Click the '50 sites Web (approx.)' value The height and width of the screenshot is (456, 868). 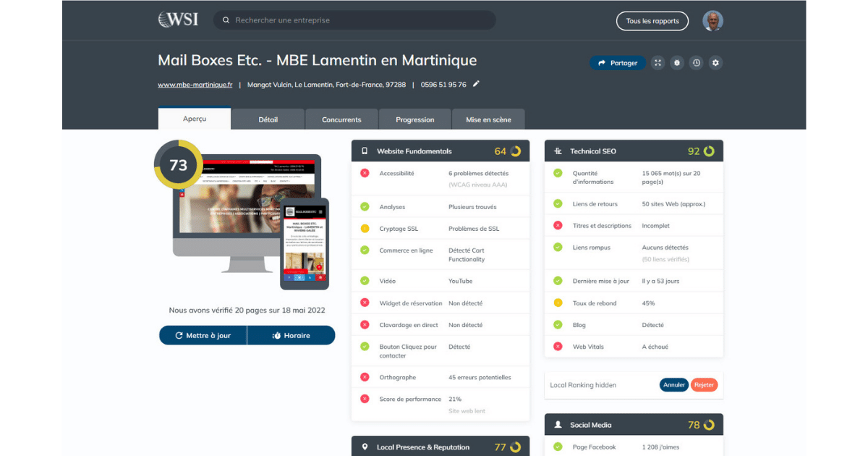tap(673, 204)
